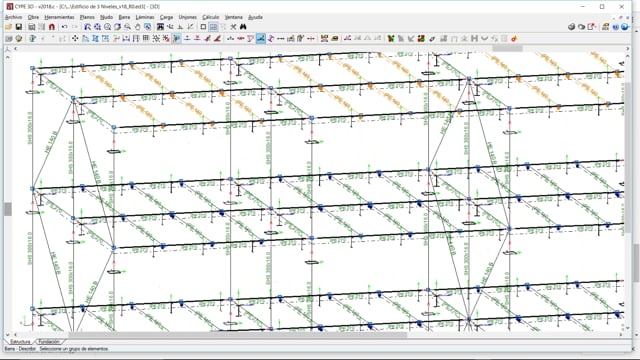This screenshot has height=360, width=640.
Task: Click the bottom horizontal scrollbar thumb
Action: 237,335
